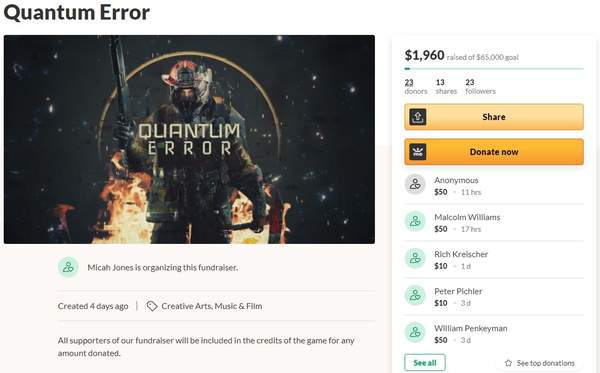Image resolution: width=600 pixels, height=373 pixels.
Task: Click the 23 donors count
Action: pyautogui.click(x=416, y=86)
